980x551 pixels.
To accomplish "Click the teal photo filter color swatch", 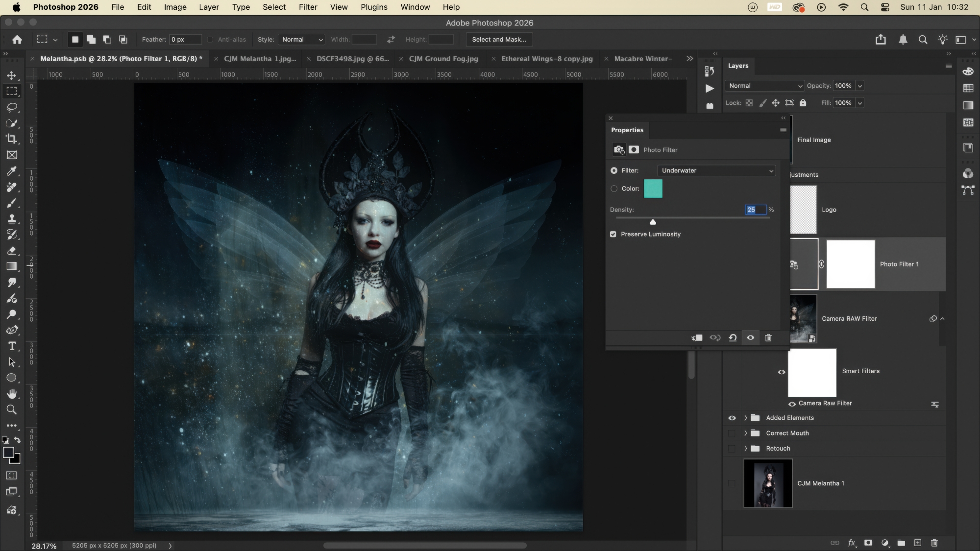I will click(653, 189).
